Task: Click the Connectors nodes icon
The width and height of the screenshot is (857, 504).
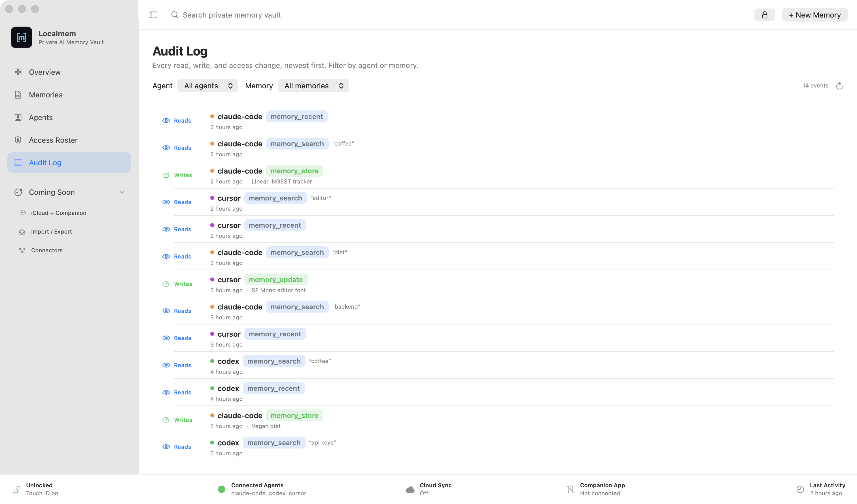Action: [x=22, y=250]
